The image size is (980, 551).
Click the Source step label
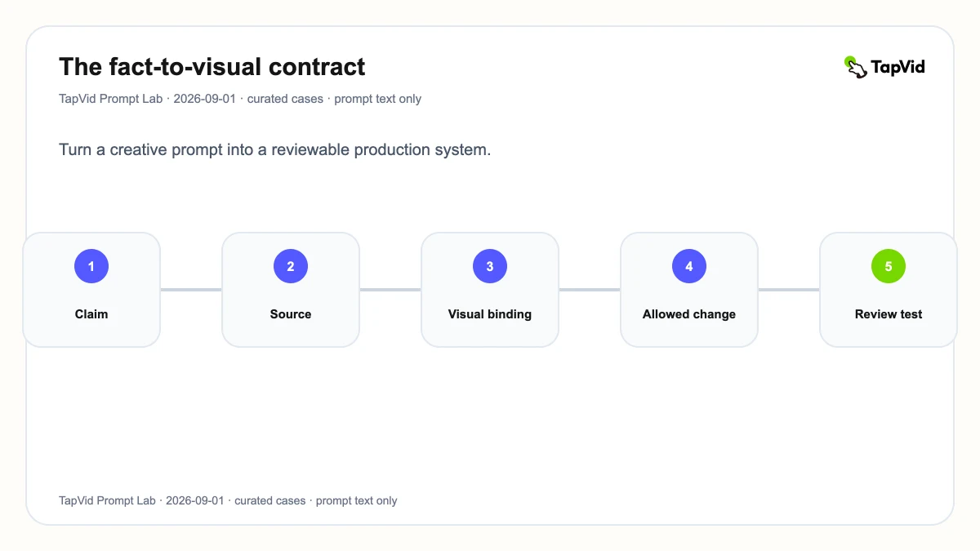(291, 314)
